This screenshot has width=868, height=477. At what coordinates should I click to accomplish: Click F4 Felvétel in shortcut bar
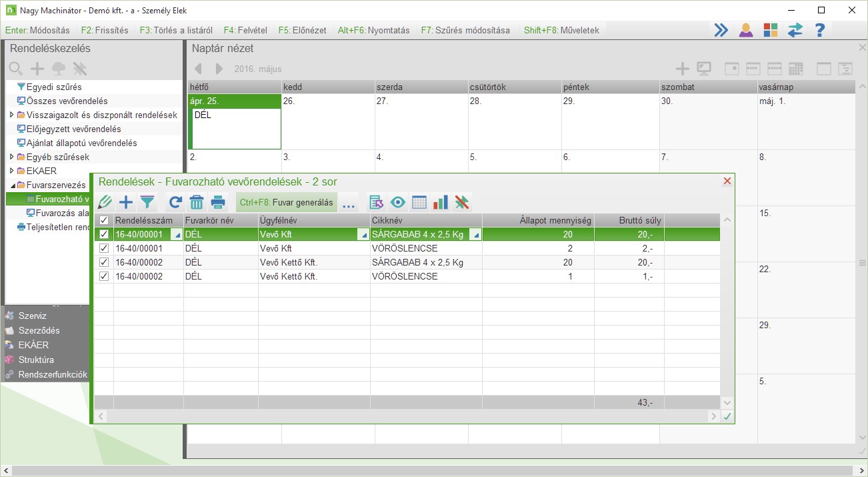tap(245, 30)
